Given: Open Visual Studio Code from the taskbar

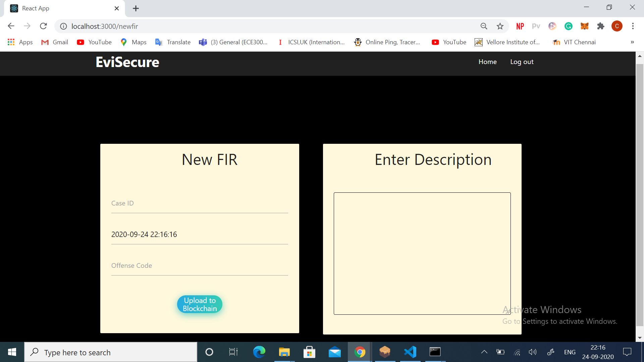Looking at the screenshot, I should [x=410, y=352].
